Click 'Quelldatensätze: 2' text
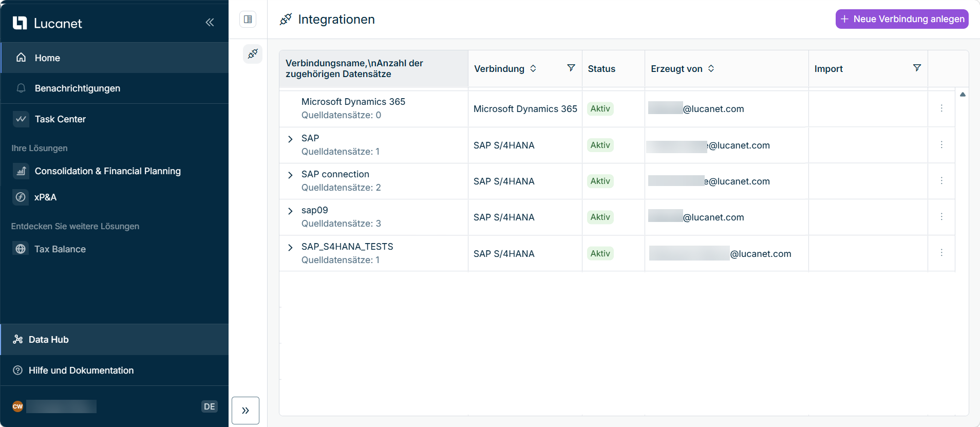Screen dimensions: 980x427 point(341,188)
